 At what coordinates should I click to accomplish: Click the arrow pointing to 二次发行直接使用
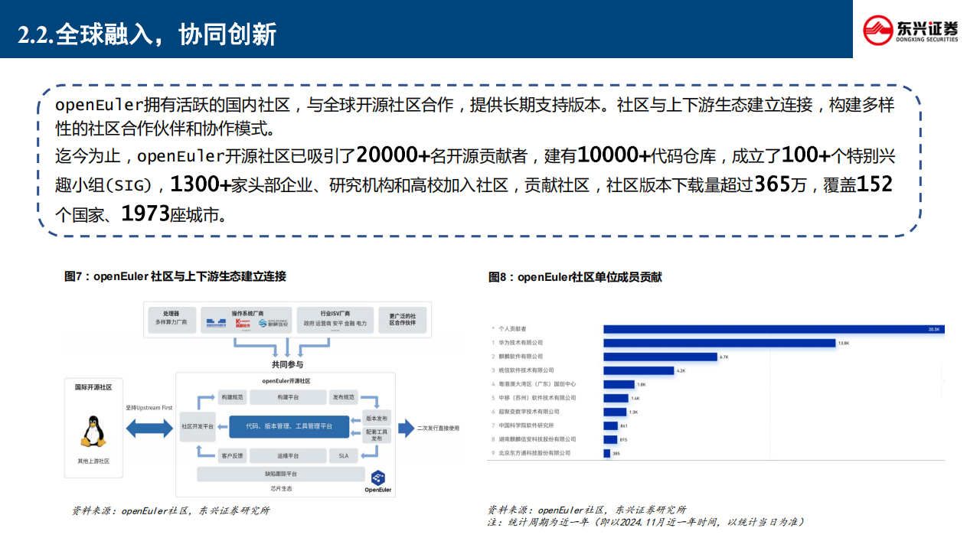pyautogui.click(x=405, y=428)
